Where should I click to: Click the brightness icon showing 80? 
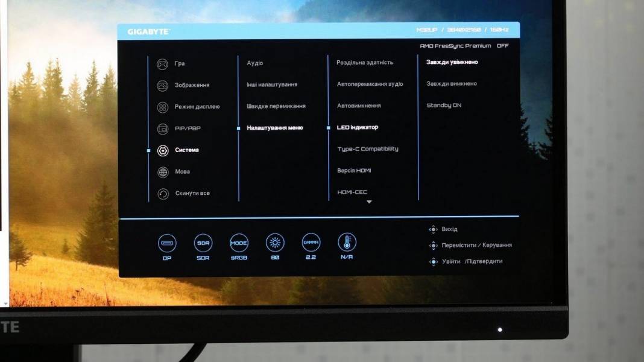point(275,243)
